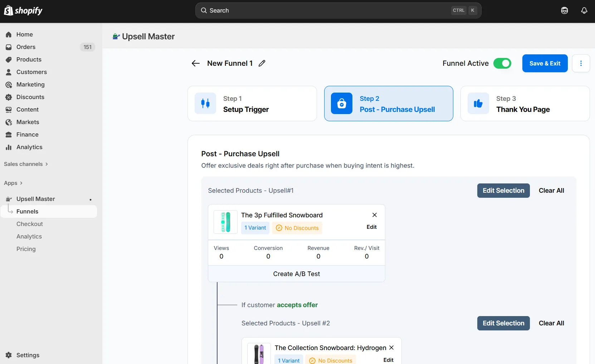This screenshot has width=595, height=364.
Task: Select Marketing in the sidebar
Action: 30,84
